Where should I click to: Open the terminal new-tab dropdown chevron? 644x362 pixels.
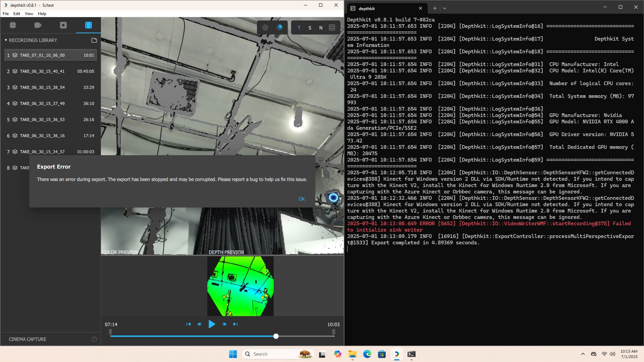pyautogui.click(x=445, y=8)
